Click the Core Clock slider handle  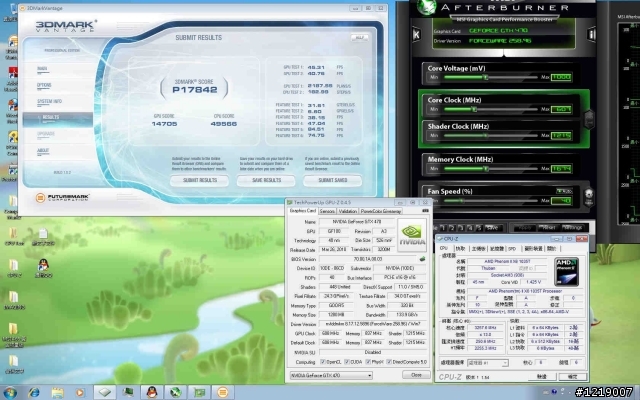[474, 109]
